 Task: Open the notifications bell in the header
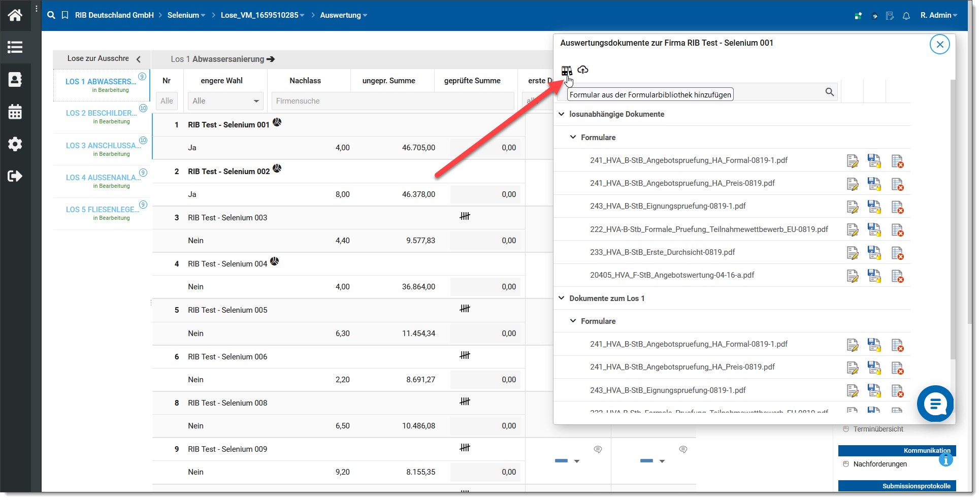906,16
